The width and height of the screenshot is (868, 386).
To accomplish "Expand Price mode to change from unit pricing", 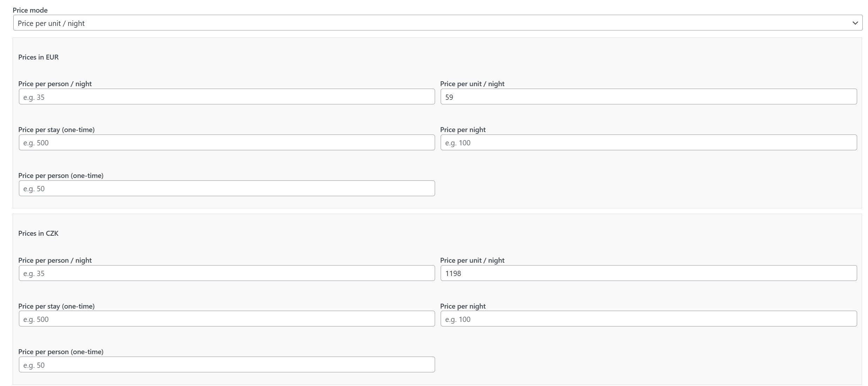I will pos(435,23).
